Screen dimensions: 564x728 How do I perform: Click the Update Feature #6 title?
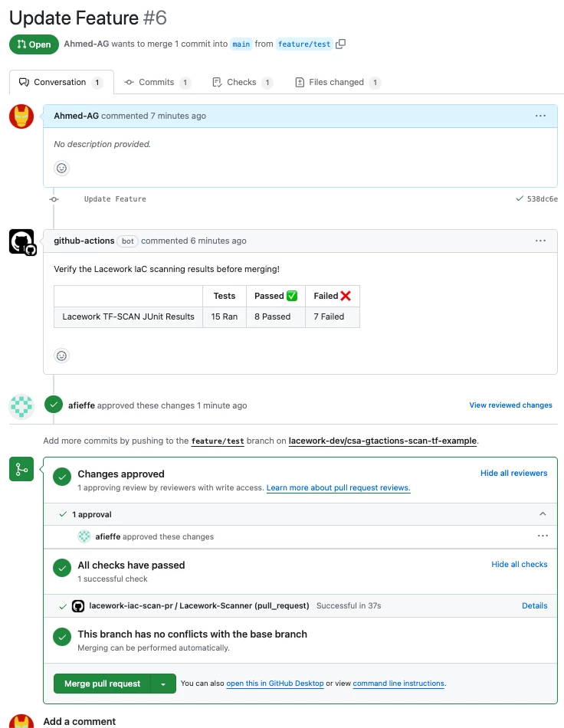pos(88,18)
